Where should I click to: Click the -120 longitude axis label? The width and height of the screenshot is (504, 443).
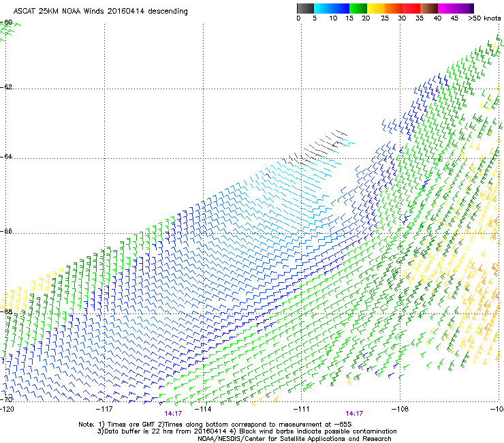[7, 409]
